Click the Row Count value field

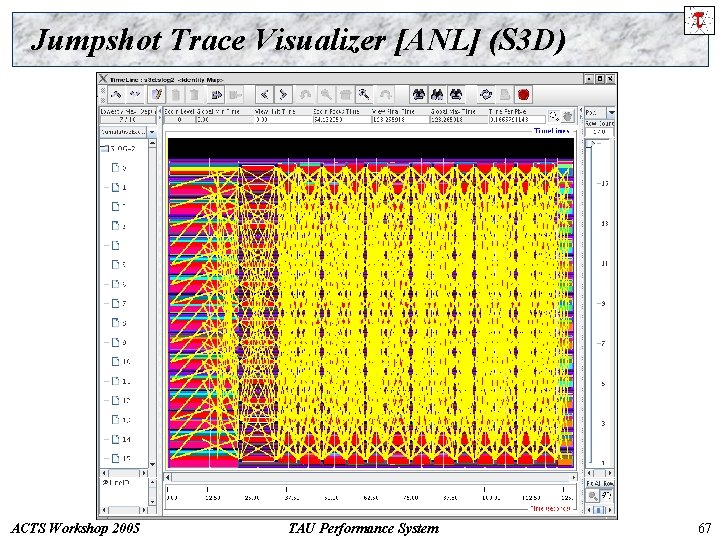pos(599,132)
